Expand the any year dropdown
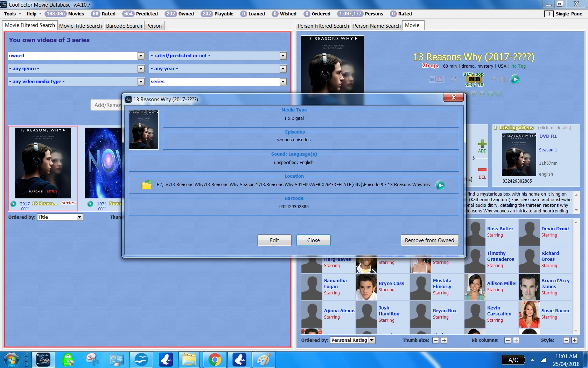Screen dimensions: 588x368 [x=283, y=69]
